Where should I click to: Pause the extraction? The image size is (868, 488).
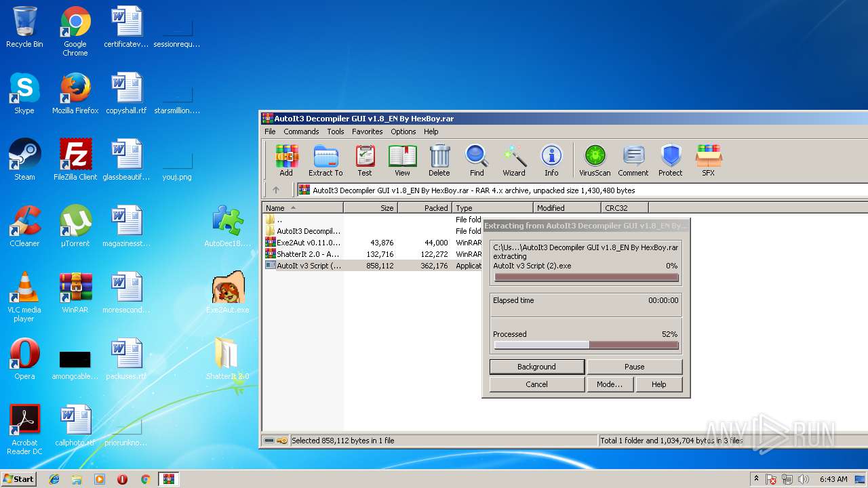click(x=634, y=367)
